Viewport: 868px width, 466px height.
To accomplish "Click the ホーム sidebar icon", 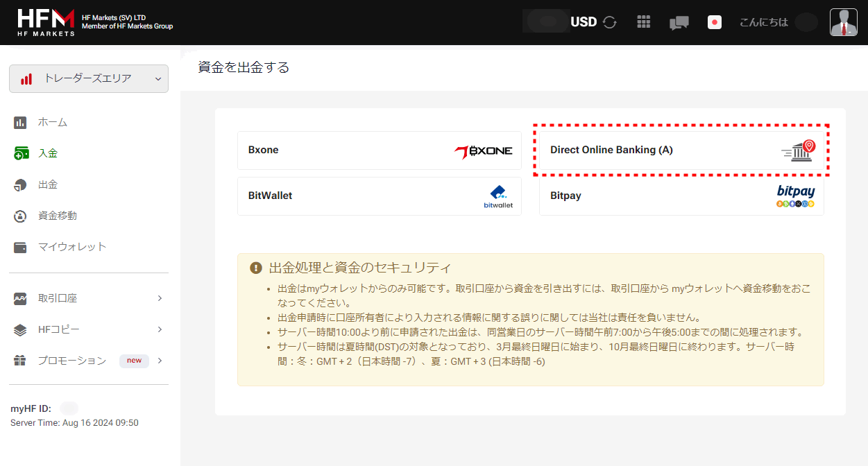I will click(20, 123).
